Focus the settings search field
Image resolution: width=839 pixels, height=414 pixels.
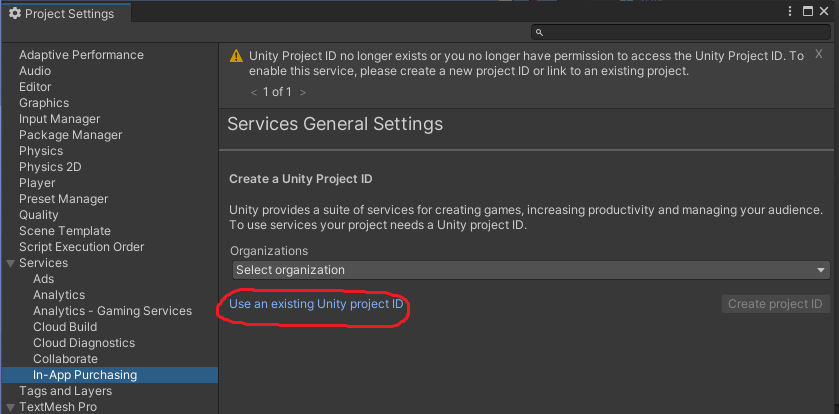click(681, 33)
